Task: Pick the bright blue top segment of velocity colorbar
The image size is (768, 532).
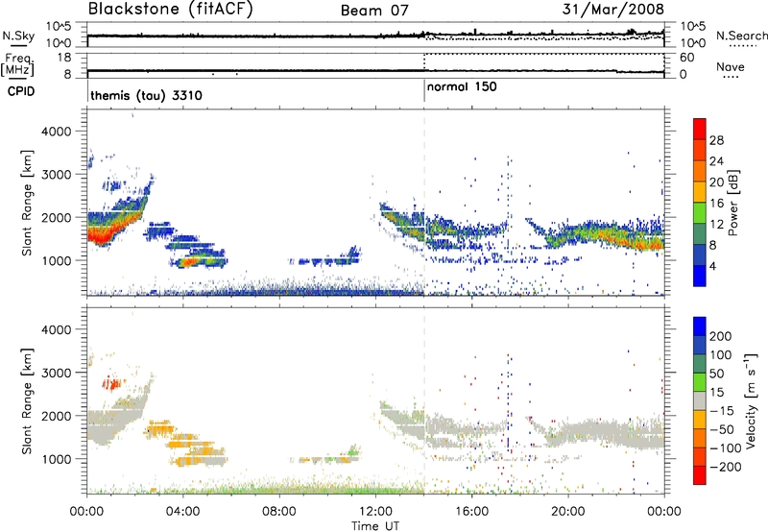Action: point(700,326)
